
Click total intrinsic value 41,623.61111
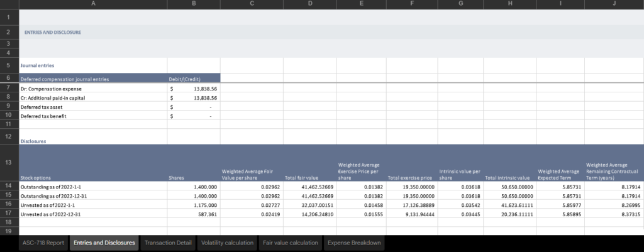509,205
